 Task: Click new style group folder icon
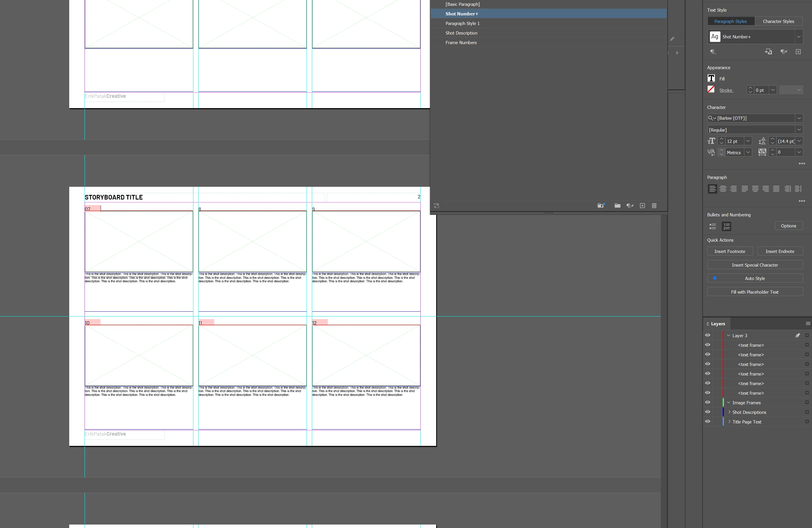coord(617,206)
